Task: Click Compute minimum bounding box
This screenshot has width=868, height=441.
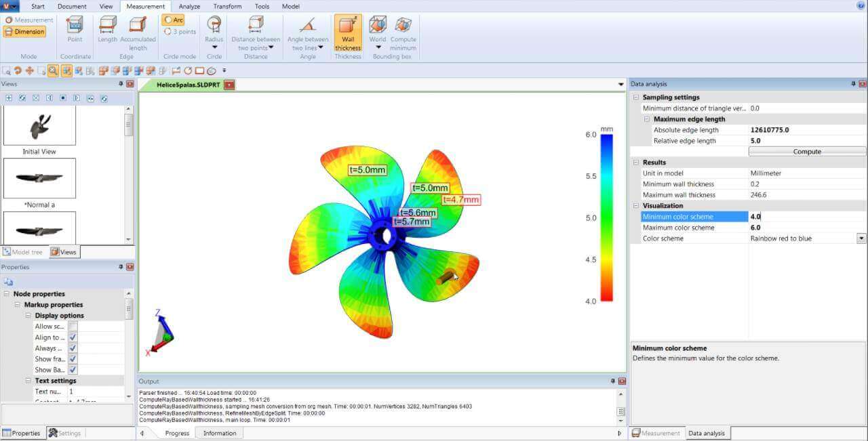Action: coord(403,34)
